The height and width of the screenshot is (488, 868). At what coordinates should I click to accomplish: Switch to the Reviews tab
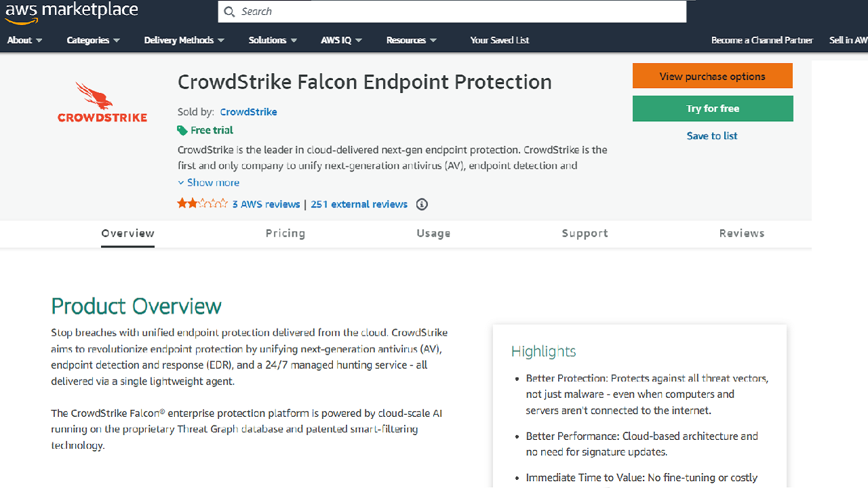pos(741,233)
